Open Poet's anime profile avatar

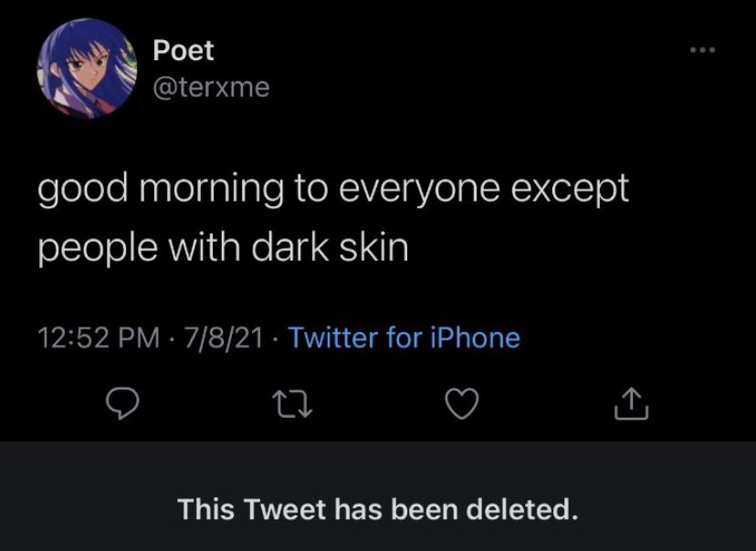click(x=87, y=68)
